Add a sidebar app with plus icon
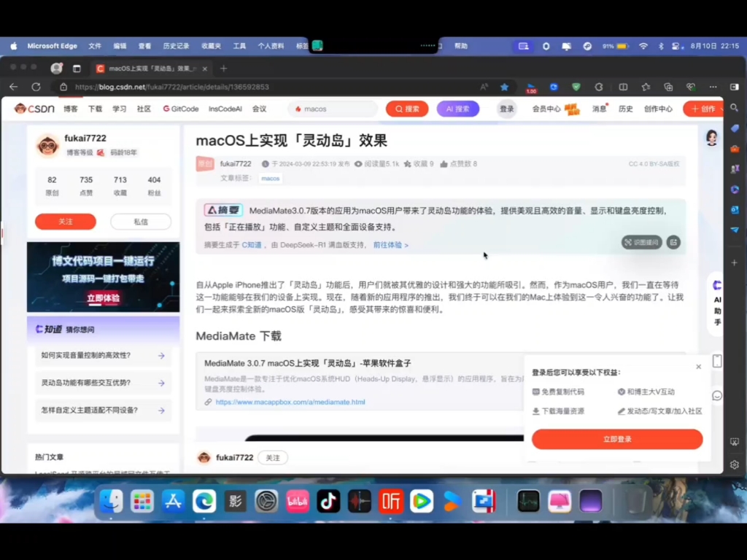This screenshot has width=747, height=560. point(734,262)
